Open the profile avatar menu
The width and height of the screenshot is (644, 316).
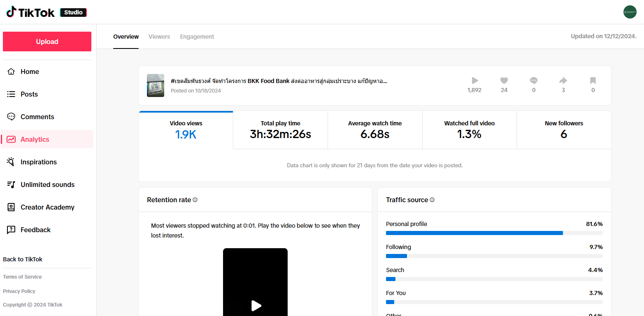(630, 12)
